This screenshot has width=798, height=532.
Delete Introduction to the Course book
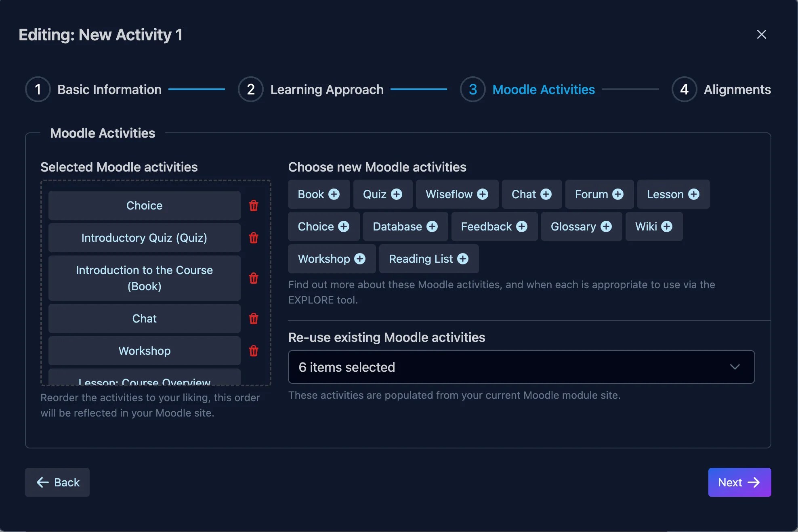254,278
